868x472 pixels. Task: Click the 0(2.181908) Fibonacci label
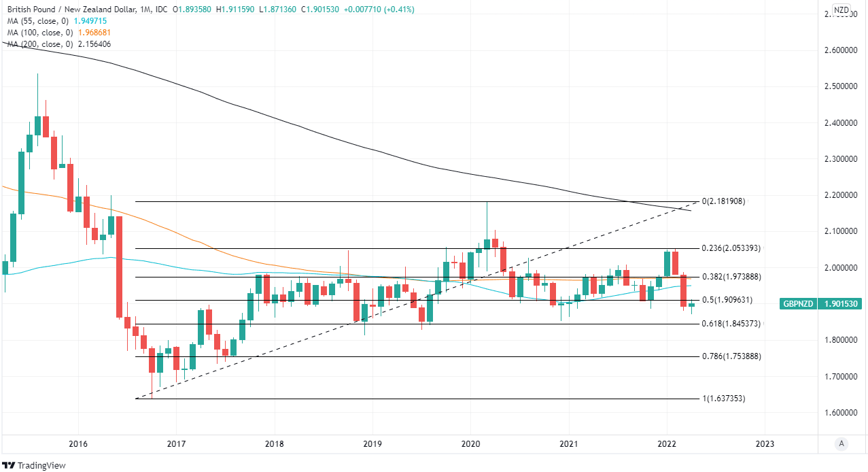(724, 201)
